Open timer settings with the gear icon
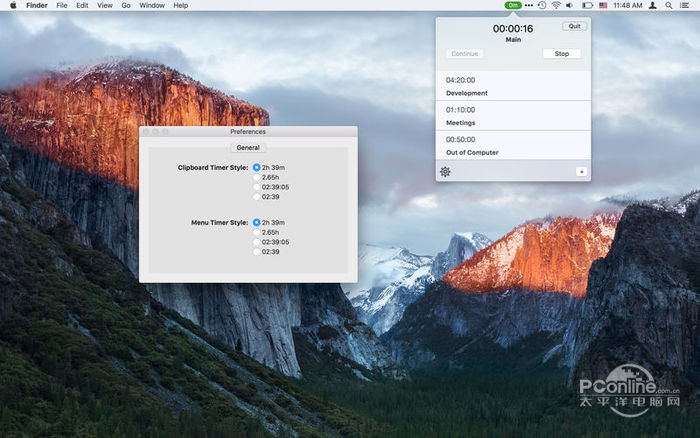The height and width of the screenshot is (438, 700). (x=445, y=171)
